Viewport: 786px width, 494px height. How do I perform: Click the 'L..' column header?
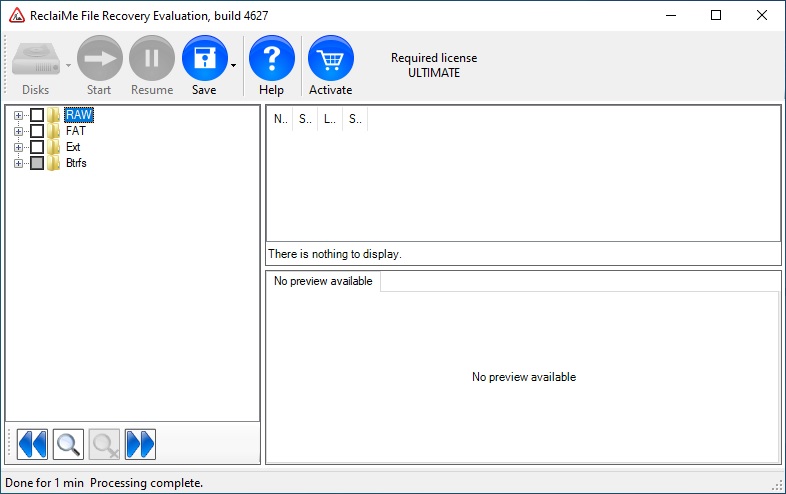tap(330, 119)
